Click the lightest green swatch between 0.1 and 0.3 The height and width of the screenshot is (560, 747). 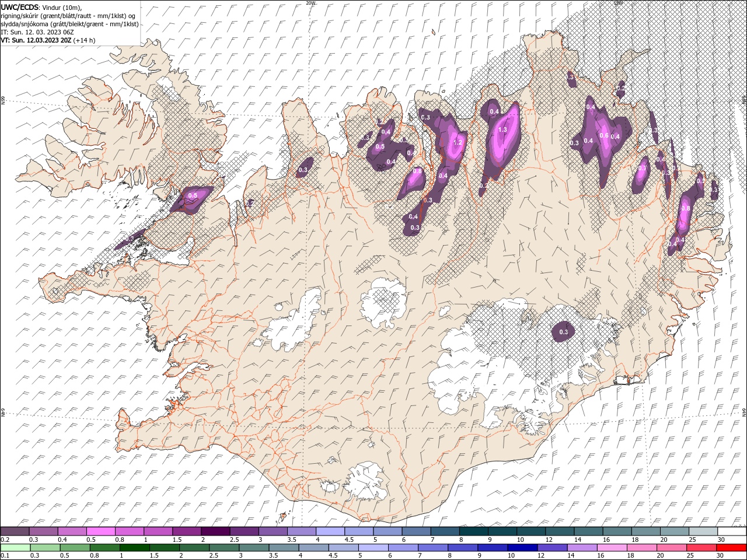(x=15, y=548)
